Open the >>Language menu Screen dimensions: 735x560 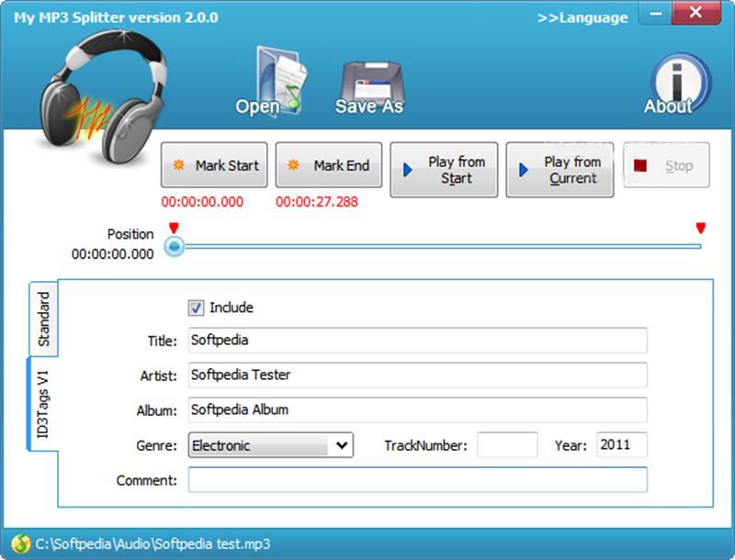[582, 17]
